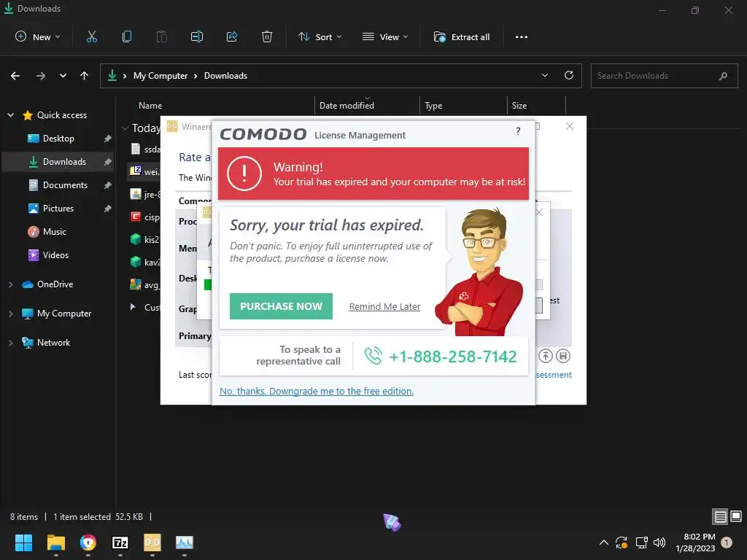Select the cisp file in the list
The height and width of the screenshot is (560, 747).
click(x=145, y=217)
